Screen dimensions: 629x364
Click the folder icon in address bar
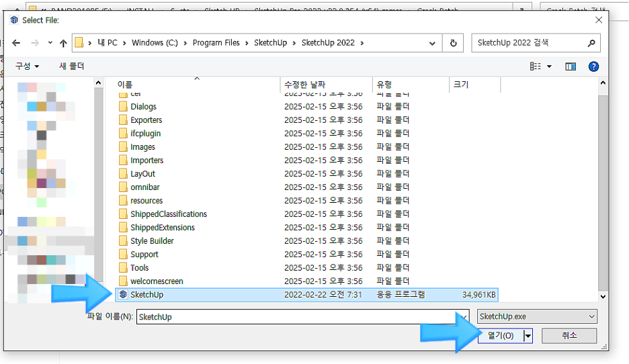[79, 42]
